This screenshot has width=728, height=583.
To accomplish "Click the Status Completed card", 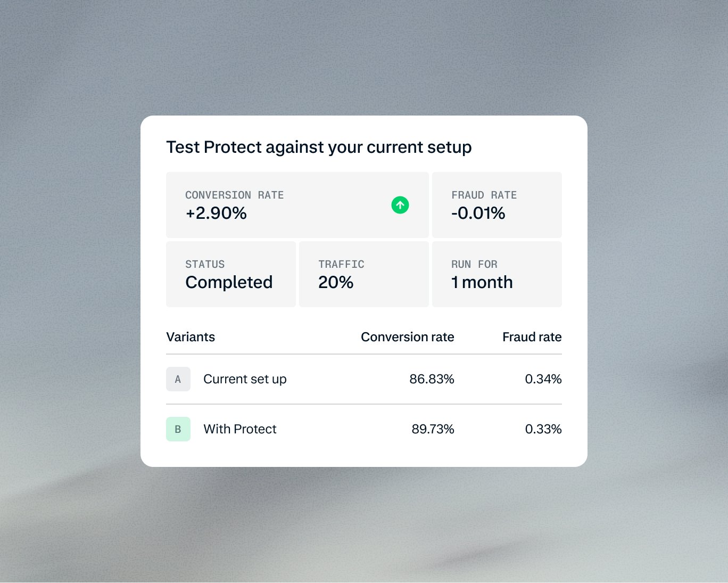I will tap(231, 274).
